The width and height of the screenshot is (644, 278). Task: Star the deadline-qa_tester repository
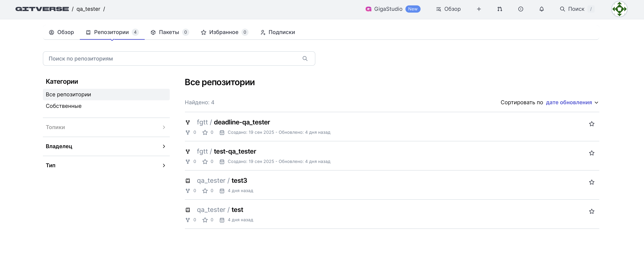591,124
